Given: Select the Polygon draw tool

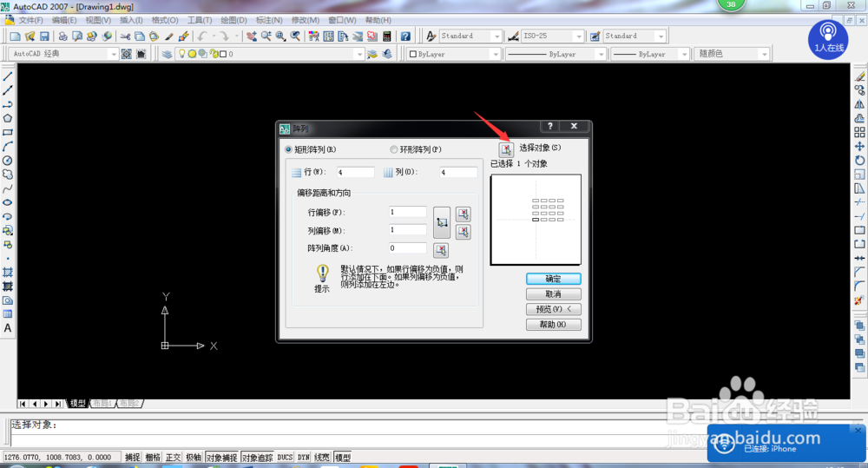Looking at the screenshot, I should 8,119.
